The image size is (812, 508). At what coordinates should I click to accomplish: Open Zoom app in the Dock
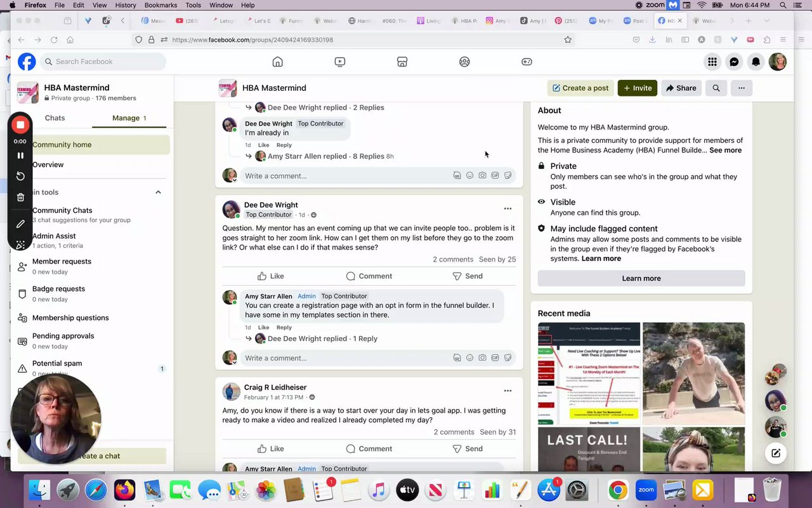(646, 490)
